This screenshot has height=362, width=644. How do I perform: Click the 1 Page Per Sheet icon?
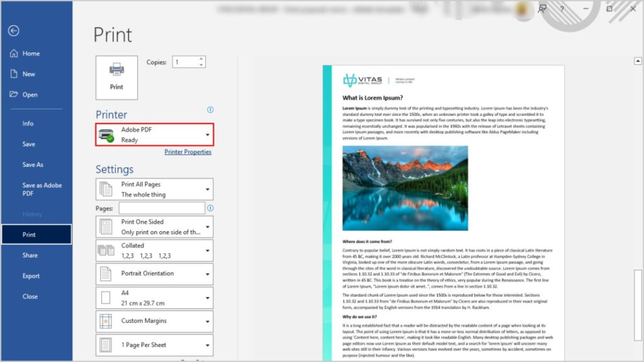tap(106, 345)
